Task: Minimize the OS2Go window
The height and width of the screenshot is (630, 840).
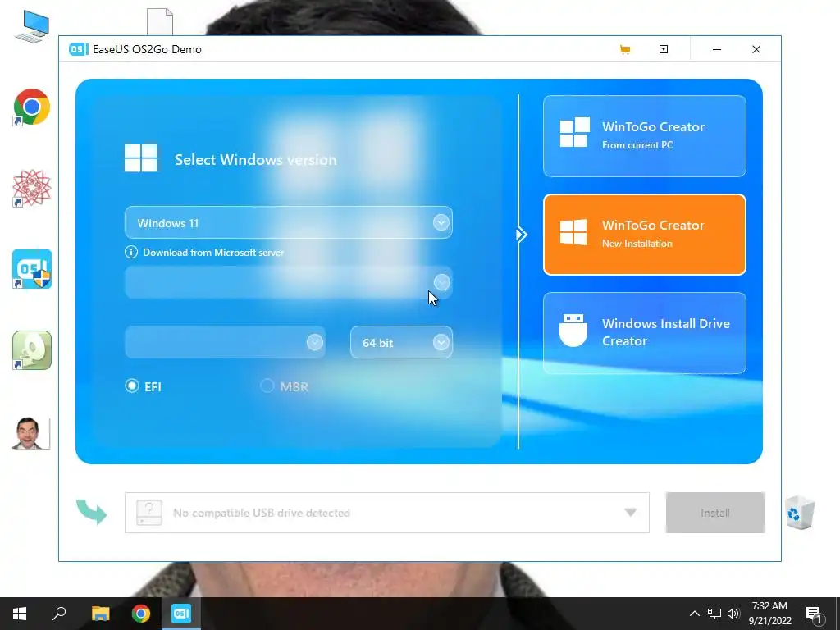Action: pyautogui.click(x=716, y=49)
